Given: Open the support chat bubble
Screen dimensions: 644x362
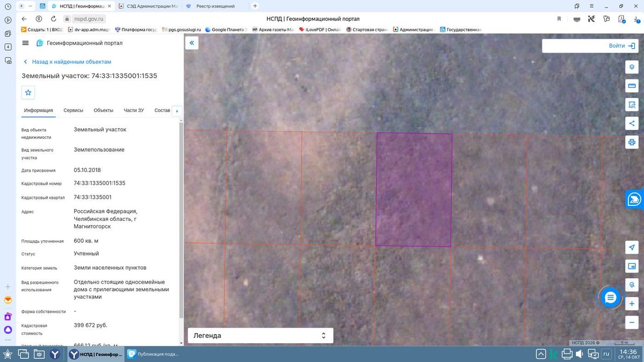Looking at the screenshot, I should [x=610, y=298].
